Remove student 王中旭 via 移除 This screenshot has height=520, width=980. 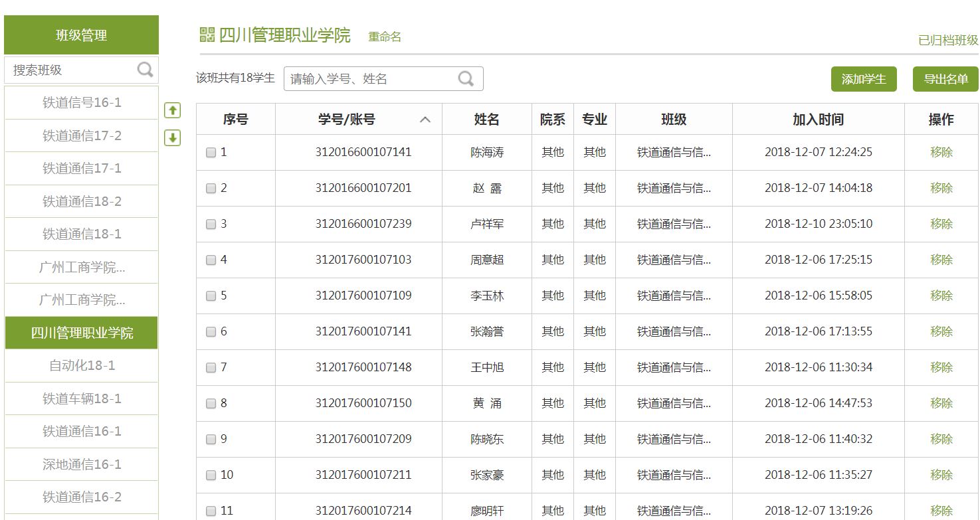click(941, 367)
